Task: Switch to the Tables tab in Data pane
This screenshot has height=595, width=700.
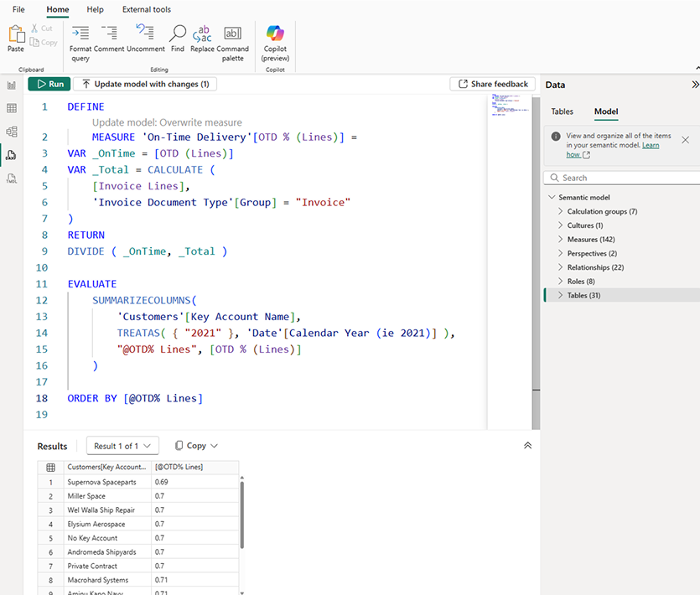Action: (x=562, y=111)
